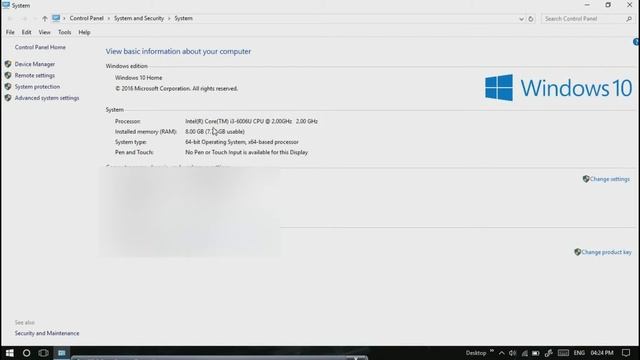640x360 pixels.
Task: Open the File menu
Action: 10,32
